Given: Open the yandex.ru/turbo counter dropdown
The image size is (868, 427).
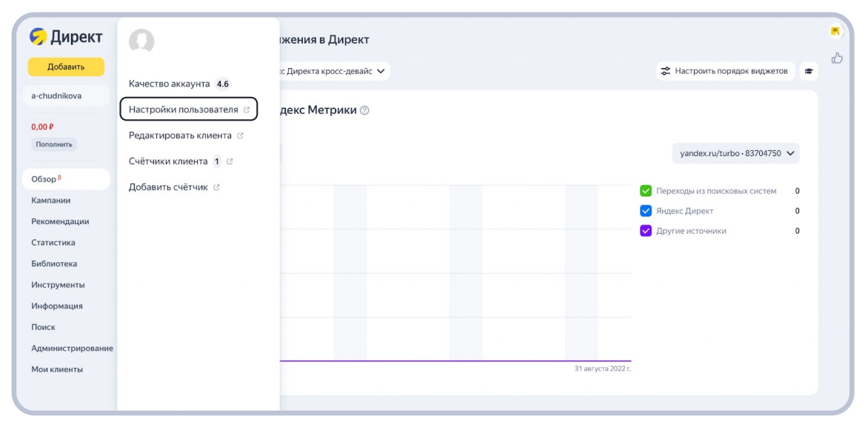Looking at the screenshot, I should tap(735, 153).
